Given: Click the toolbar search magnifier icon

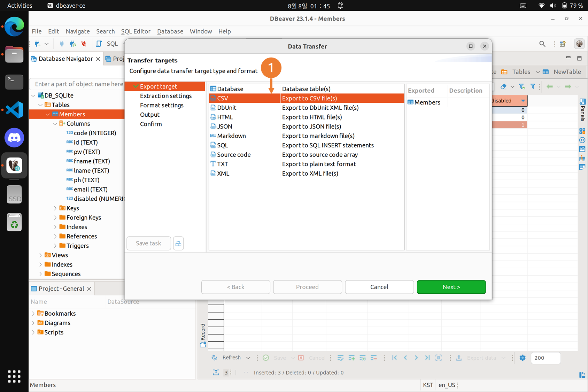Looking at the screenshot, I should point(542,44).
